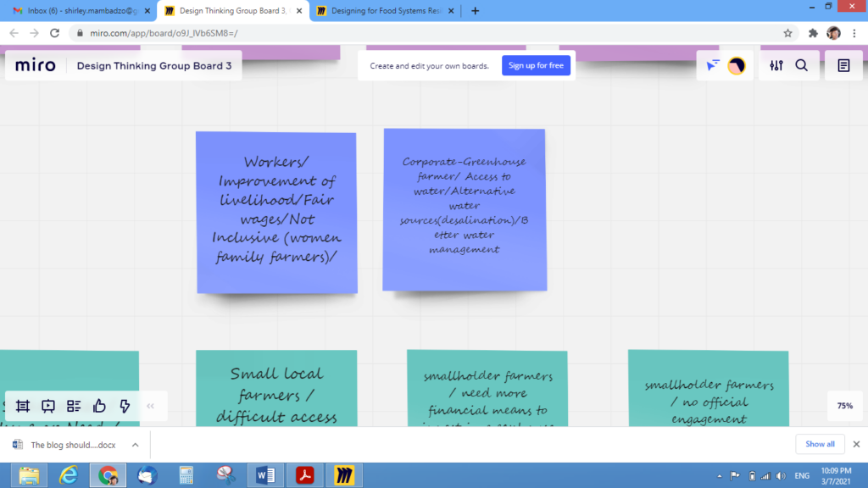Image resolution: width=868 pixels, height=488 pixels.
Task: Click Show all downloads
Action: (x=820, y=444)
